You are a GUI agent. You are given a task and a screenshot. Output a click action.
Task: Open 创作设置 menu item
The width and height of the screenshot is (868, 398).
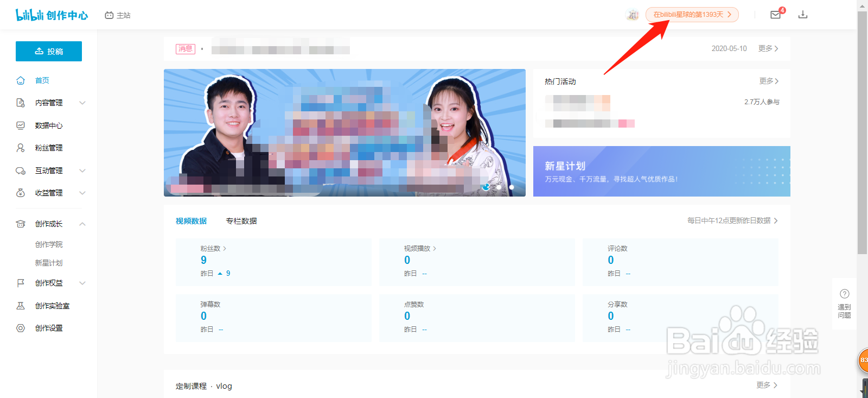coord(49,328)
